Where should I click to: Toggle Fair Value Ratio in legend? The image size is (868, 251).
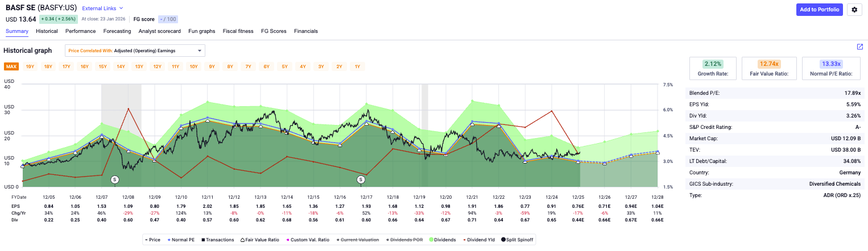pyautogui.click(x=259, y=240)
